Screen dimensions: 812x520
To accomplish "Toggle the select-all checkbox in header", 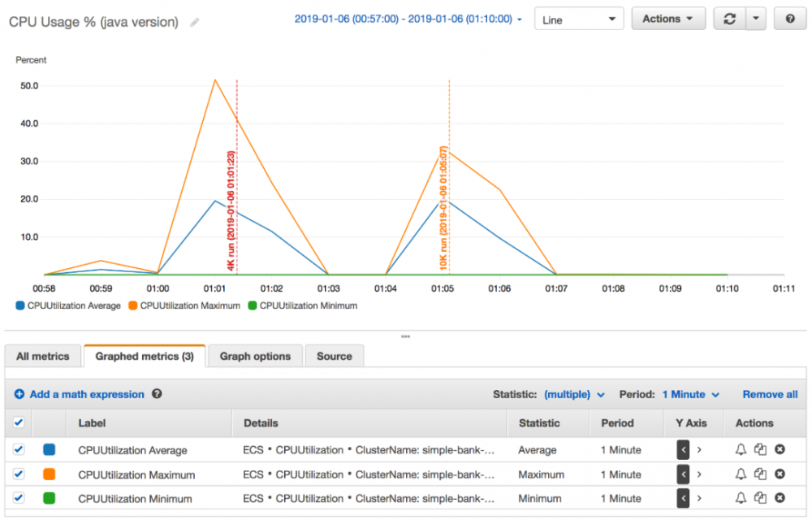I will click(19, 422).
